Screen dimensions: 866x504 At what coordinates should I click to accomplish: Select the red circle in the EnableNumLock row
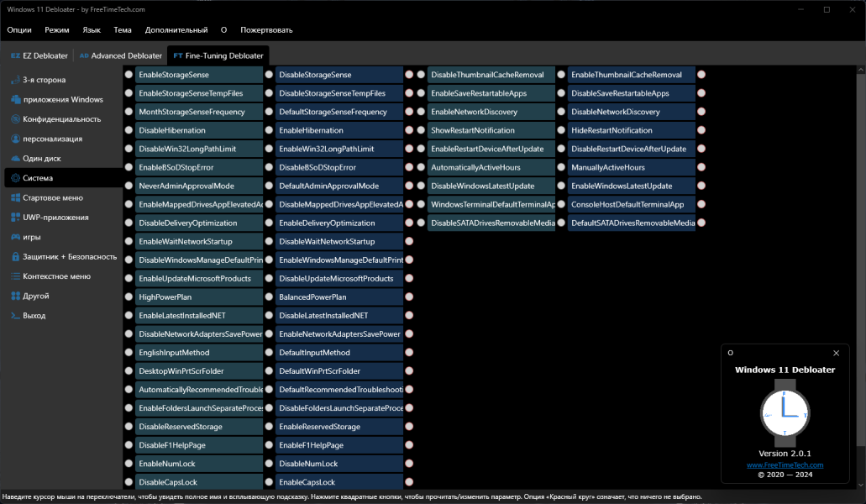pyautogui.click(x=409, y=464)
